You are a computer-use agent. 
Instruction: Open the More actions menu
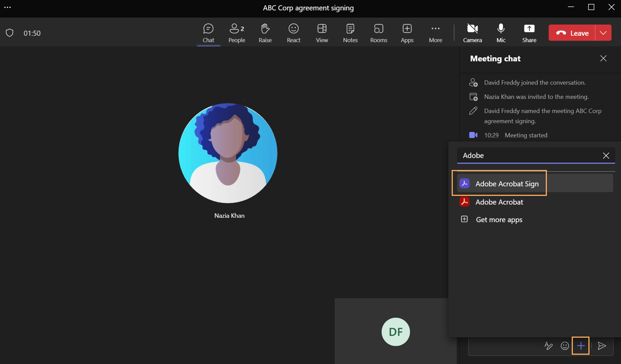pos(436,33)
